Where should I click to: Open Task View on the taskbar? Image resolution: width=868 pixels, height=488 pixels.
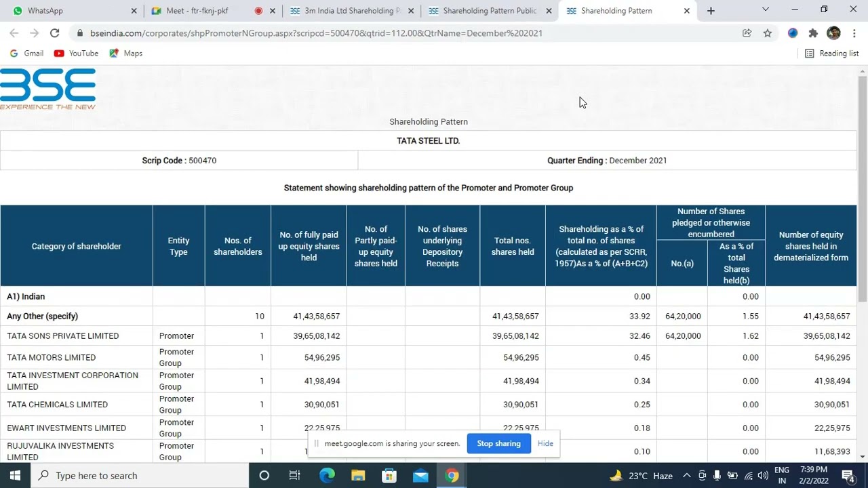pyautogui.click(x=295, y=476)
